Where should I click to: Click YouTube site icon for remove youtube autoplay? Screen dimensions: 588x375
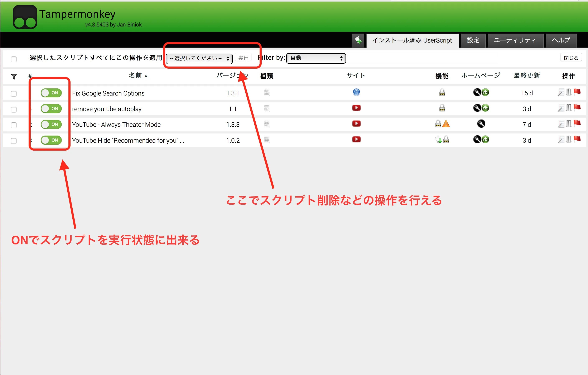point(356,108)
